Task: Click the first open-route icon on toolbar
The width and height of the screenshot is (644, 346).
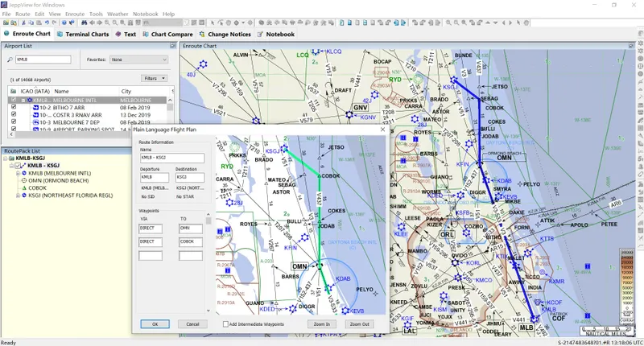Action: click(x=6, y=23)
